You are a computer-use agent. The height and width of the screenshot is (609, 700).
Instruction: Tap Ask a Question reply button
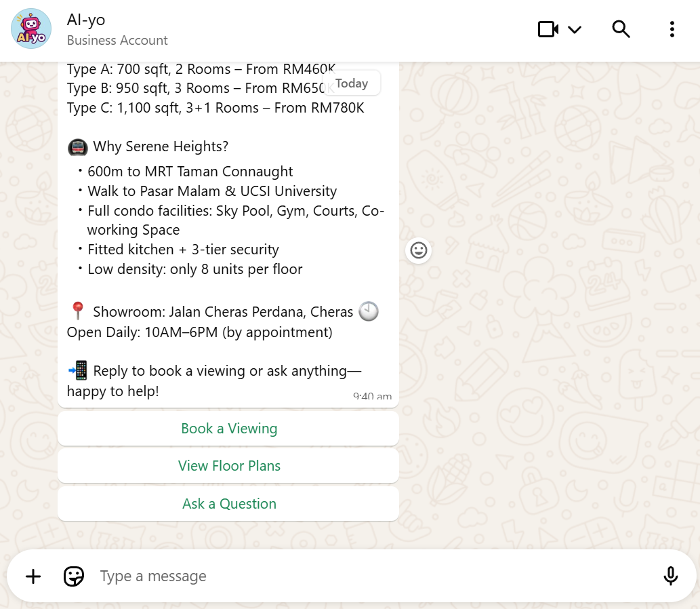point(229,503)
